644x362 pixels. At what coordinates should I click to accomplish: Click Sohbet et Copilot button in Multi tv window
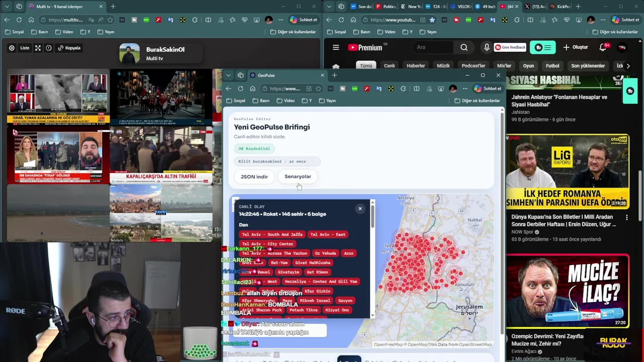303,20
